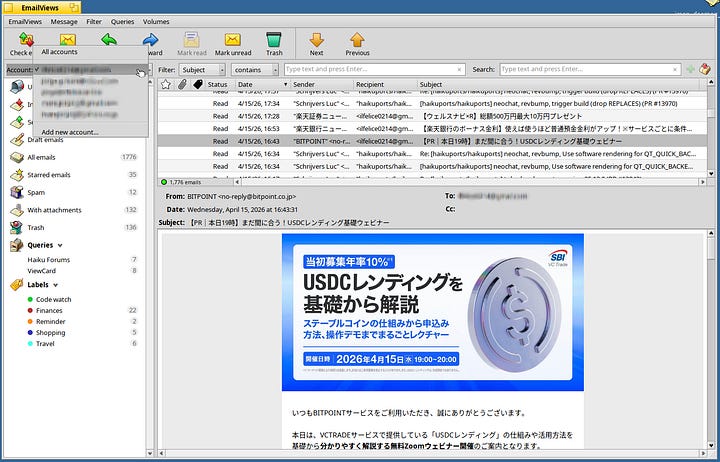Click the blue Forward arrow icon
Viewport: 720px width, 462px height.
point(150,39)
